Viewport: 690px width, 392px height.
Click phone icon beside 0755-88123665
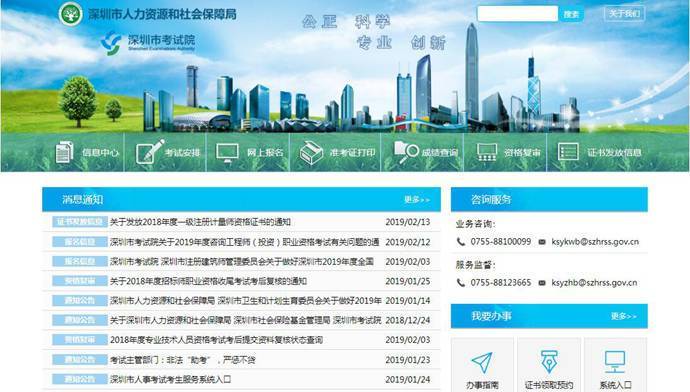coord(461,282)
